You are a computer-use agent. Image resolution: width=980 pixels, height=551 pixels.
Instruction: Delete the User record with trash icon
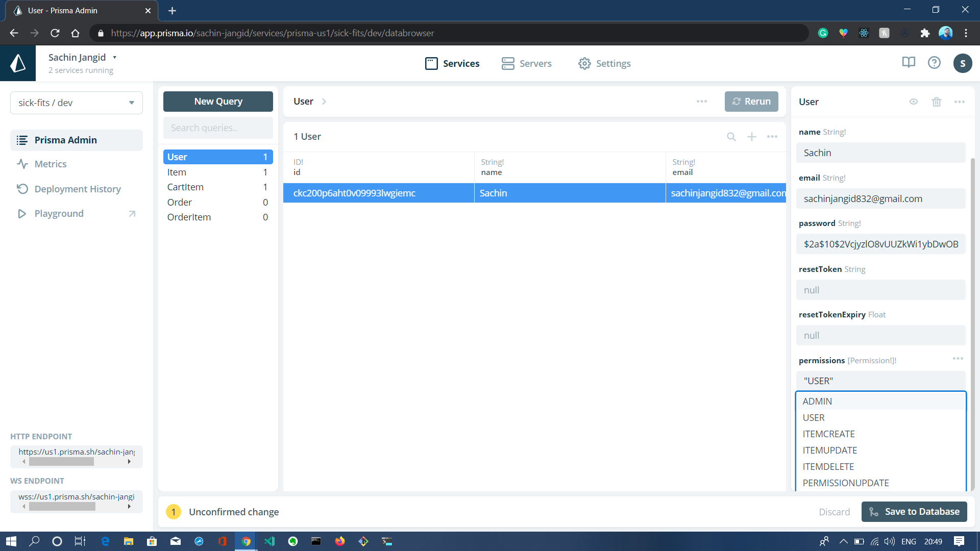936,102
